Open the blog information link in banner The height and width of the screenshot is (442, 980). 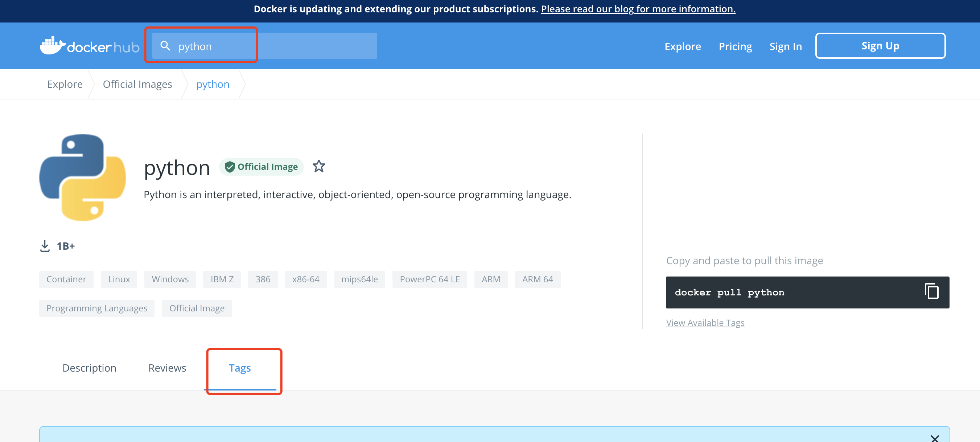click(x=638, y=9)
